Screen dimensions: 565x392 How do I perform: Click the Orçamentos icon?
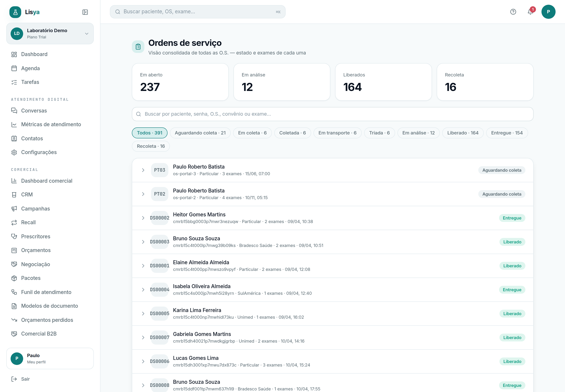14,250
